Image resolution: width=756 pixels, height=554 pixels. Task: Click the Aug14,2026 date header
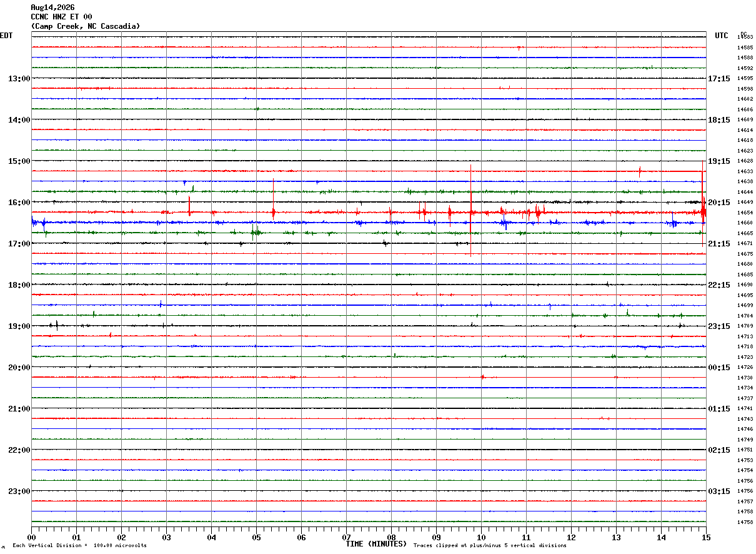click(x=52, y=8)
